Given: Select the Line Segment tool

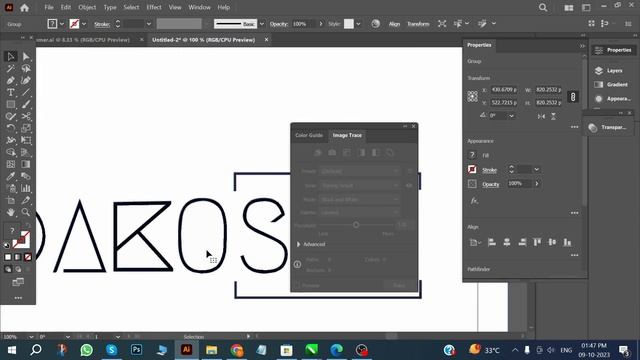Looking at the screenshot, I should pyautogui.click(x=26, y=92).
